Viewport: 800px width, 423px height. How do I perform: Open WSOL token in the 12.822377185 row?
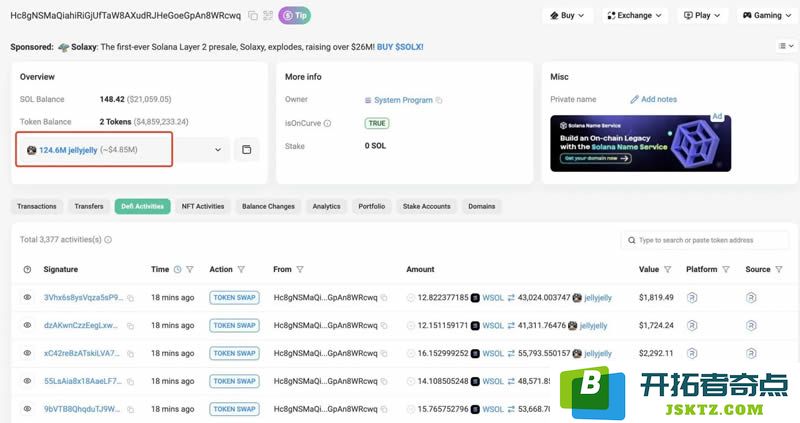click(x=492, y=298)
